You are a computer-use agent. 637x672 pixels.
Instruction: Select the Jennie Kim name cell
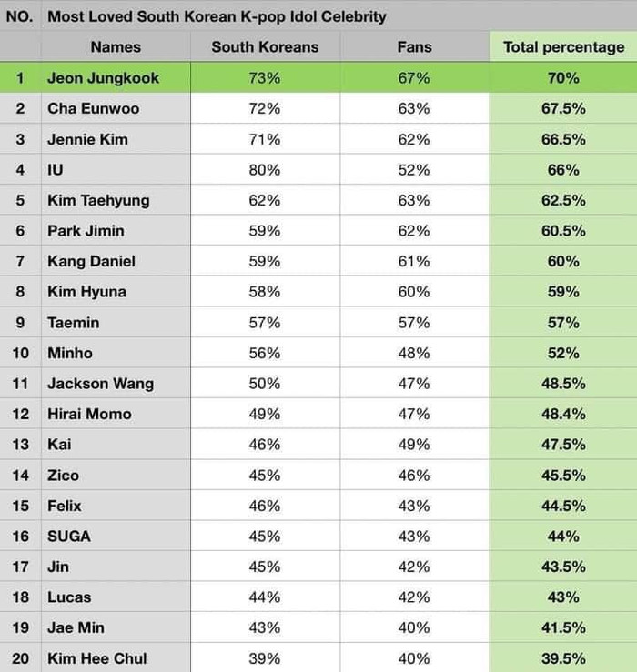point(116,139)
